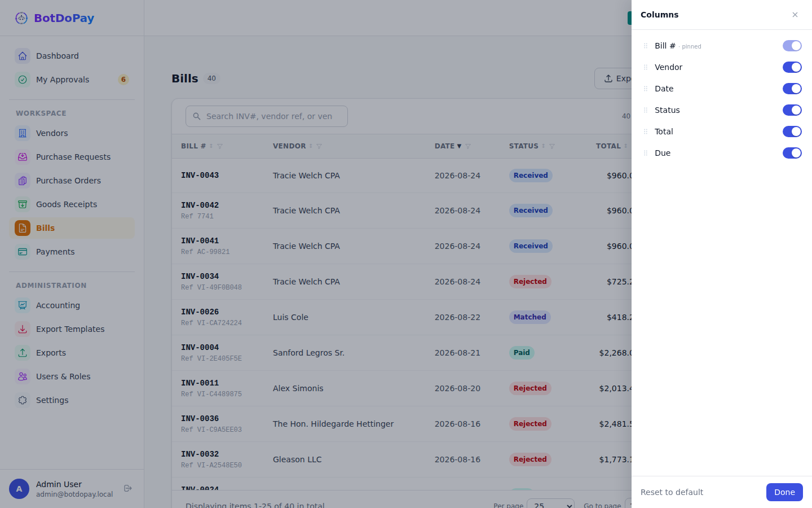
Task: Open the Vendor column filter funnel
Action: pos(319,146)
